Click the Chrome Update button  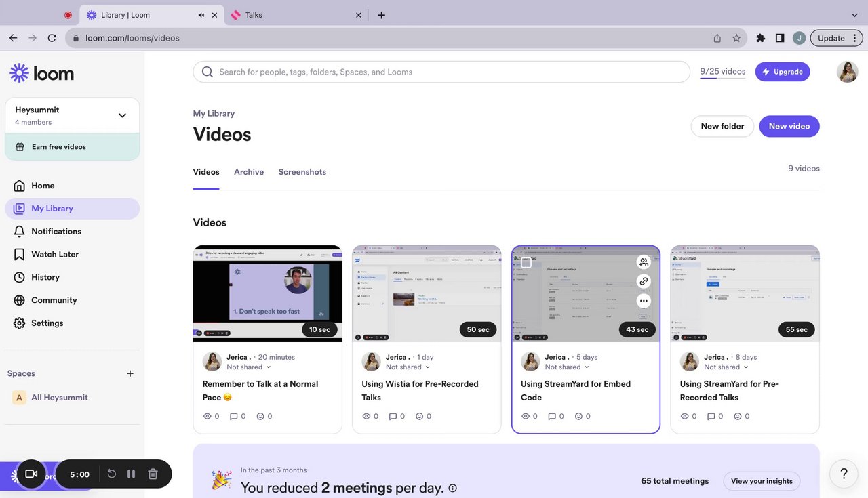[837, 38]
